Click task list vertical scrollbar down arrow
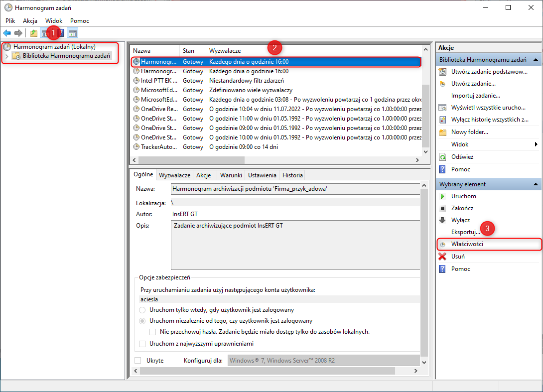Viewport: 543px width, 392px height. pyautogui.click(x=425, y=152)
